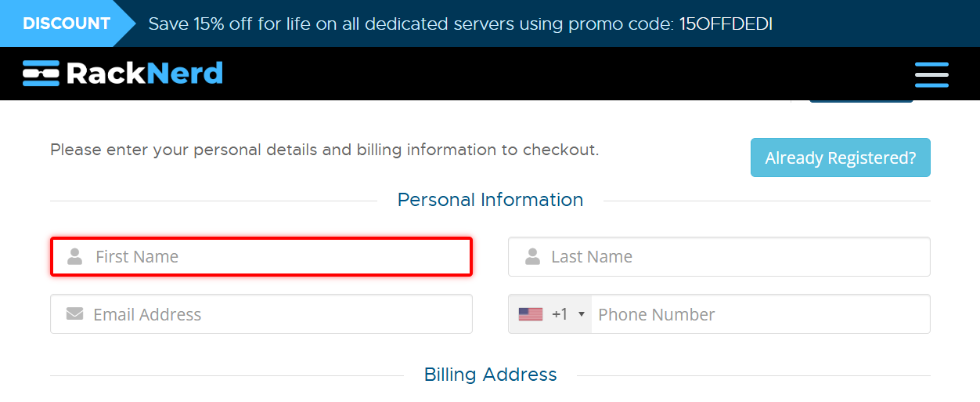Click the US flag country icon

(531, 314)
